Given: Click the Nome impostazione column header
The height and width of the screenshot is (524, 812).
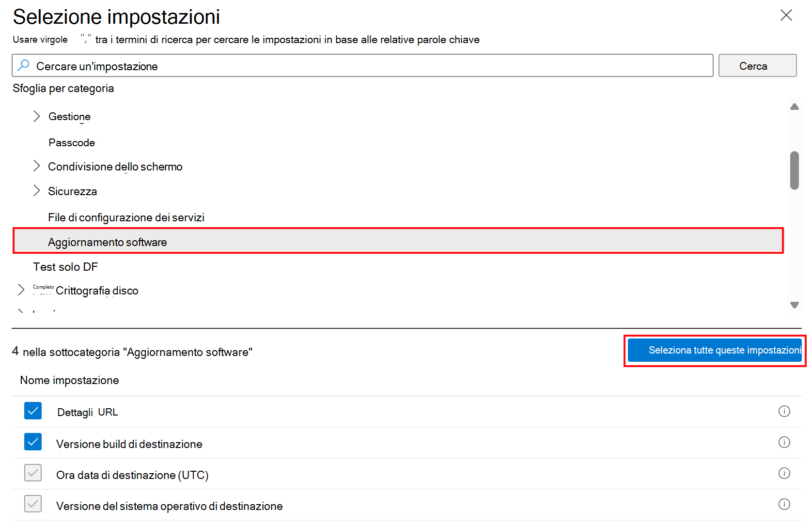Looking at the screenshot, I should click(69, 380).
